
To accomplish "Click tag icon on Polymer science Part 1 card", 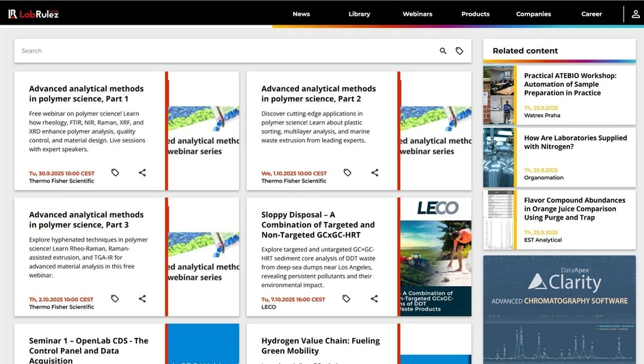I will coord(116,172).
